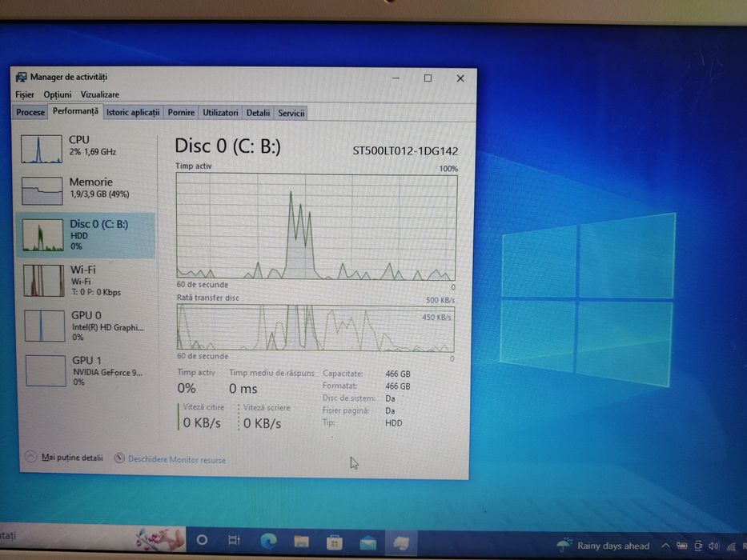Open the Pornire tab
Image resolution: width=747 pixels, height=560 pixels.
(x=181, y=113)
